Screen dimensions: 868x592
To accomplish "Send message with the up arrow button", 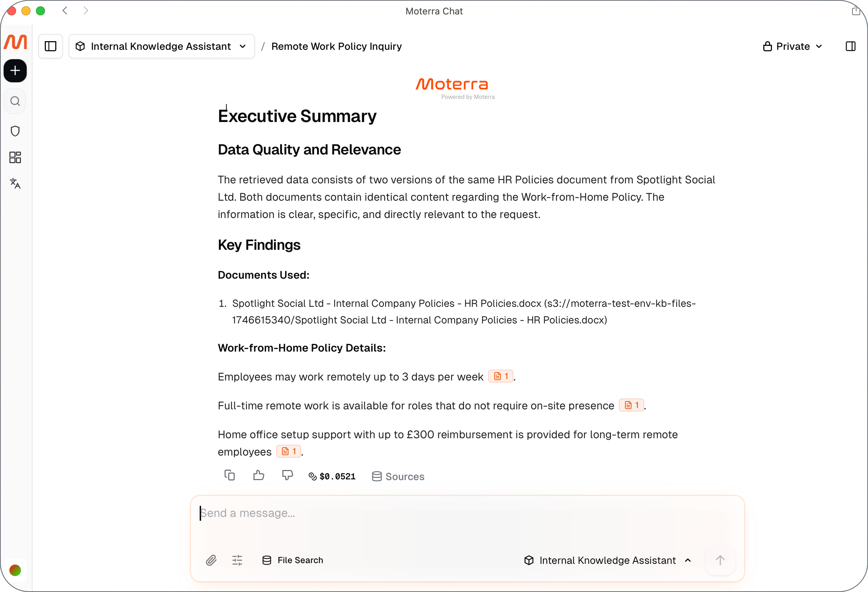I will pyautogui.click(x=720, y=560).
